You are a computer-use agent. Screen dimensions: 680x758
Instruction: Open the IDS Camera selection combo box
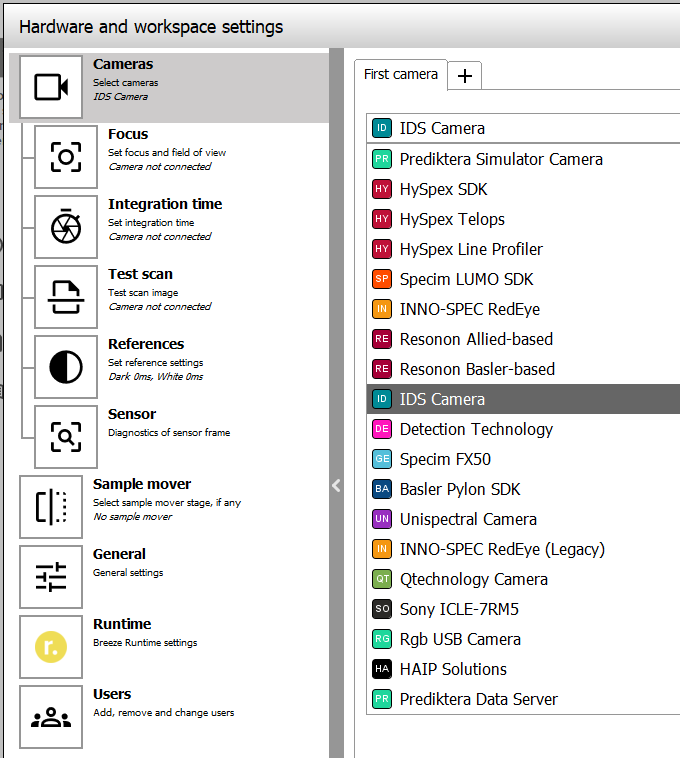coord(520,128)
